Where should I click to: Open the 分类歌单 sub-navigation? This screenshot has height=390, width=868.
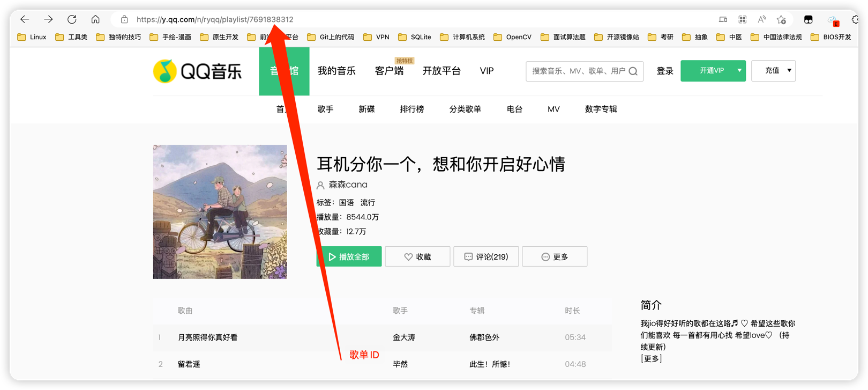tap(465, 109)
